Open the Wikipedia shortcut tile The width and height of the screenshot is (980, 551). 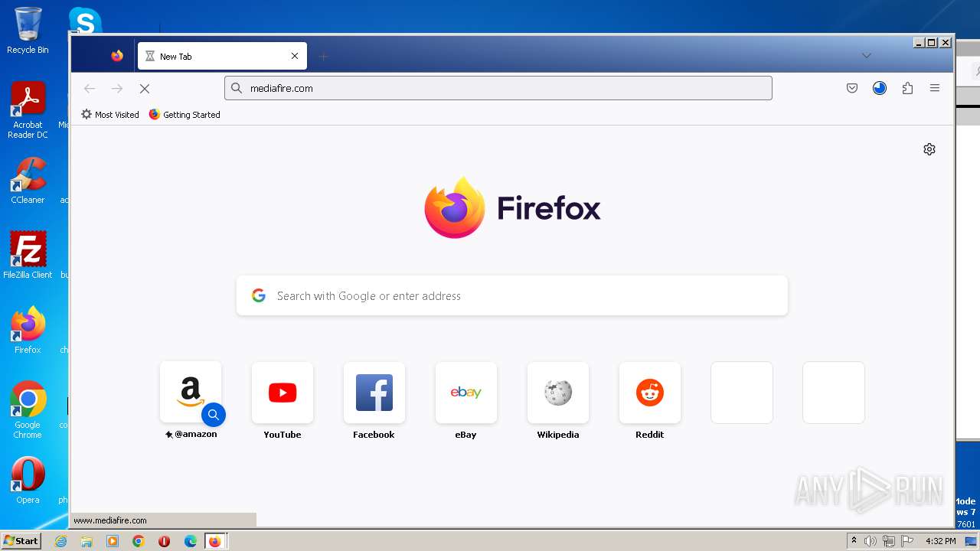(558, 393)
